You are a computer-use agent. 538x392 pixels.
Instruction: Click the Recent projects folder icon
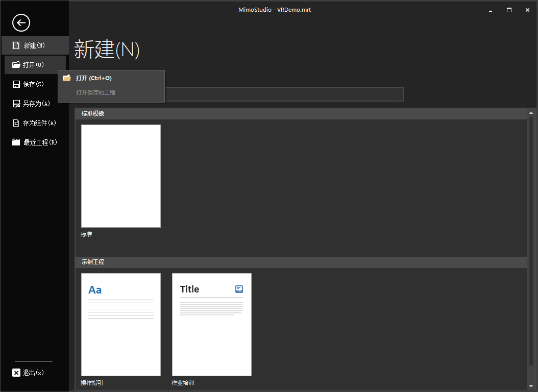[x=16, y=142]
